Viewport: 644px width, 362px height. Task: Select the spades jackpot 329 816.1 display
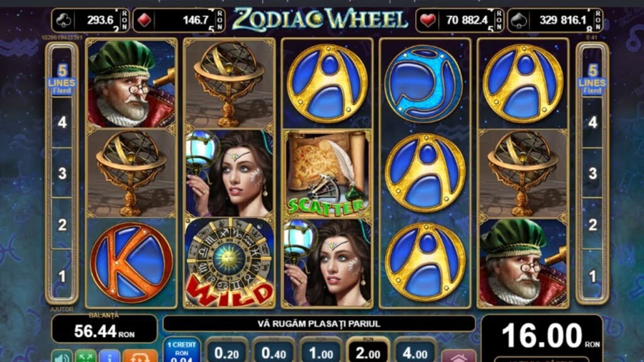pyautogui.click(x=555, y=20)
